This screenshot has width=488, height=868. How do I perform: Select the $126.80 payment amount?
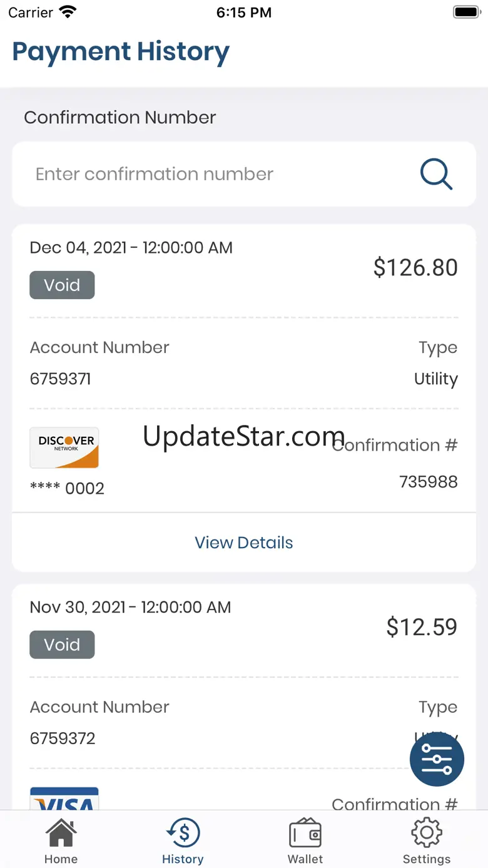click(x=415, y=268)
